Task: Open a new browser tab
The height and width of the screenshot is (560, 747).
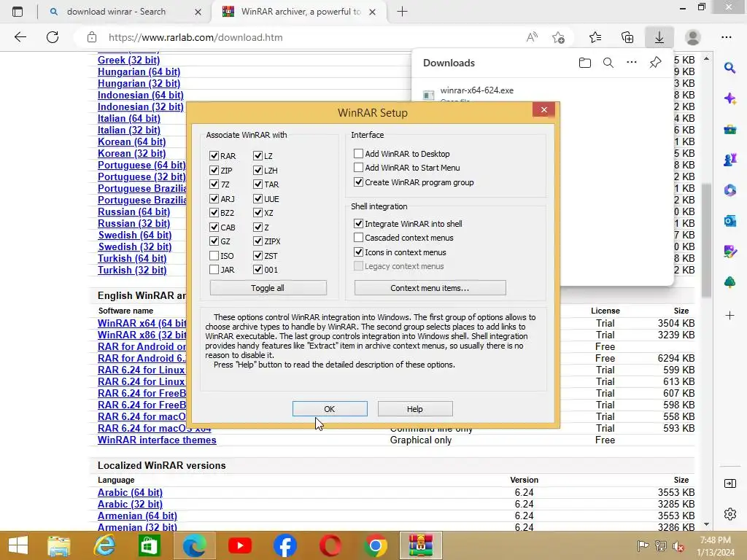Action: 402,12
